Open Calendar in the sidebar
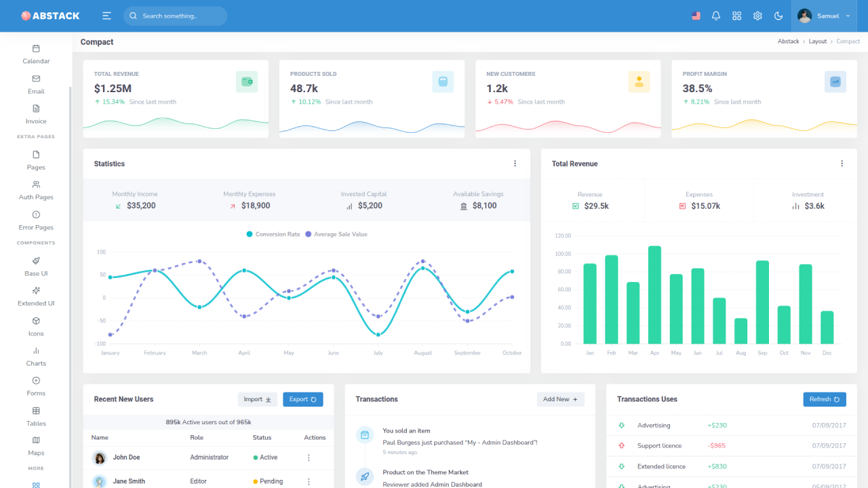Viewport: 868px width, 488px height. (36, 54)
